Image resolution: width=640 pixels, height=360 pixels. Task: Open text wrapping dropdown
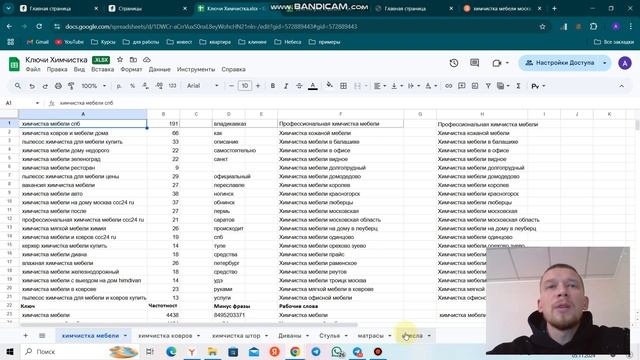coord(413,86)
